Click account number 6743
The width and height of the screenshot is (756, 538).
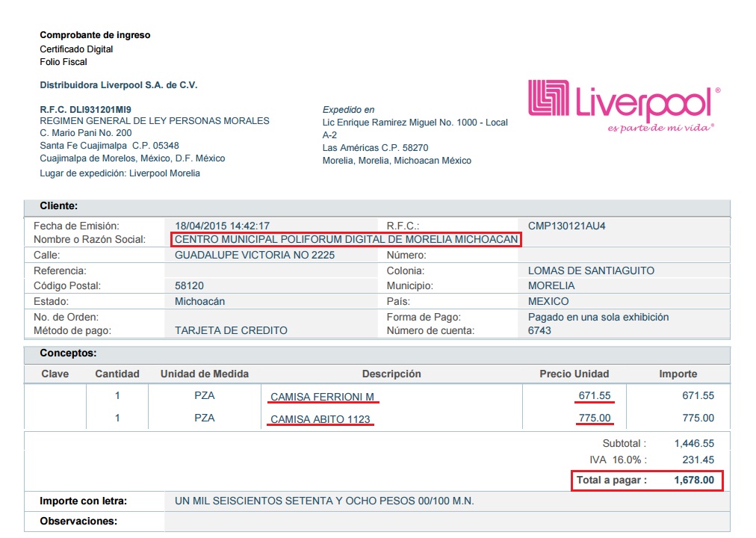tap(539, 331)
